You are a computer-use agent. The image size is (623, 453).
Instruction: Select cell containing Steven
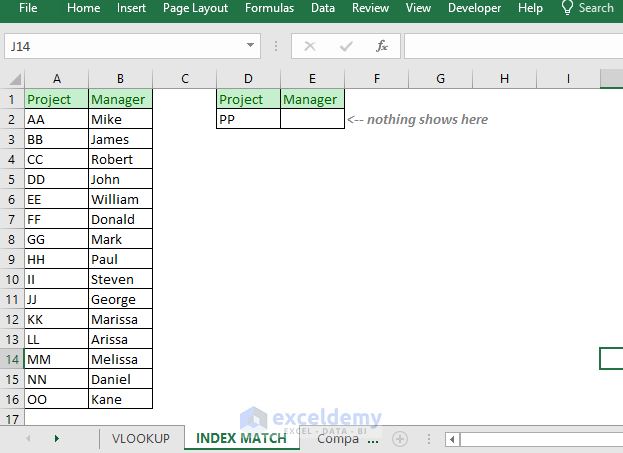click(120, 279)
